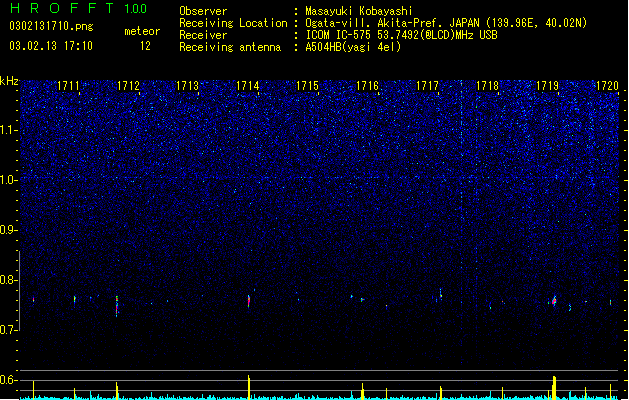629x400 pixels.
Task: Select the 0.8 frequency tick label
Action: coord(9,280)
